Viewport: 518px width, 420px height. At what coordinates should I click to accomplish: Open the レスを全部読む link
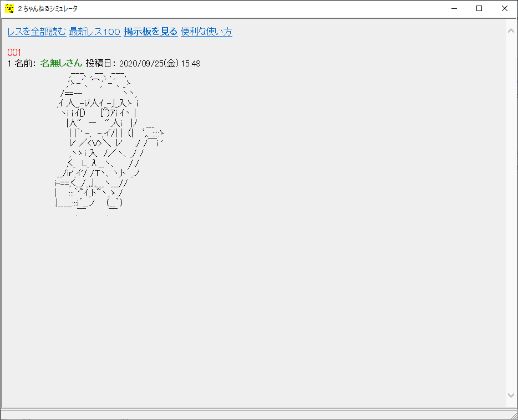click(x=37, y=32)
